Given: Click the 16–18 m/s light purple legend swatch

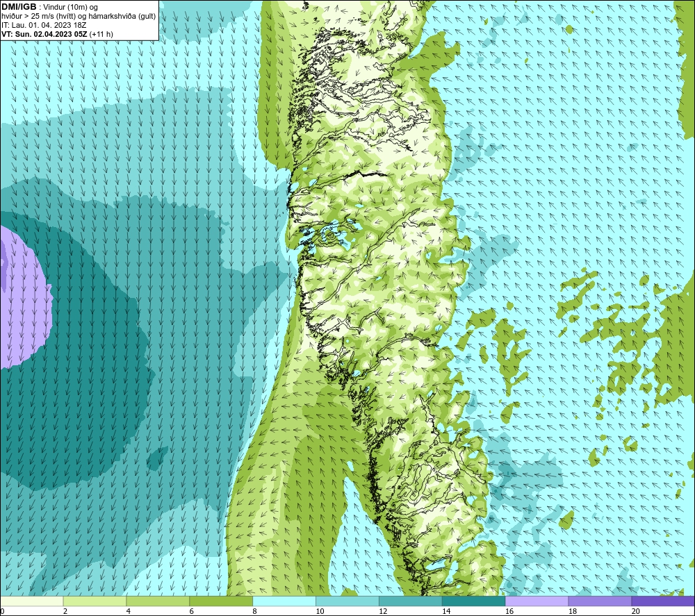Looking at the screenshot, I should [537, 601].
